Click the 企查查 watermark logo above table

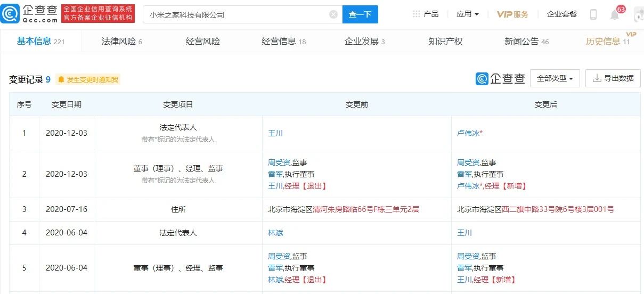pos(500,79)
